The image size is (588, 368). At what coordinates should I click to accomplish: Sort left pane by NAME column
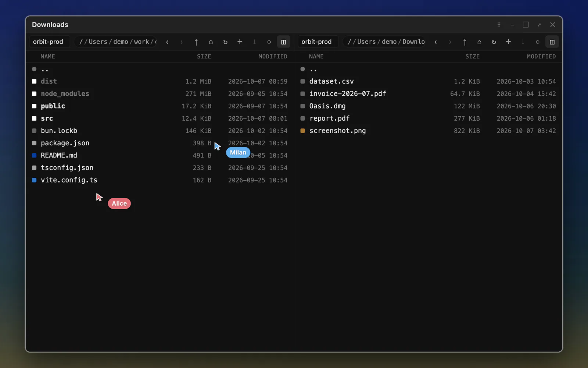pyautogui.click(x=48, y=56)
